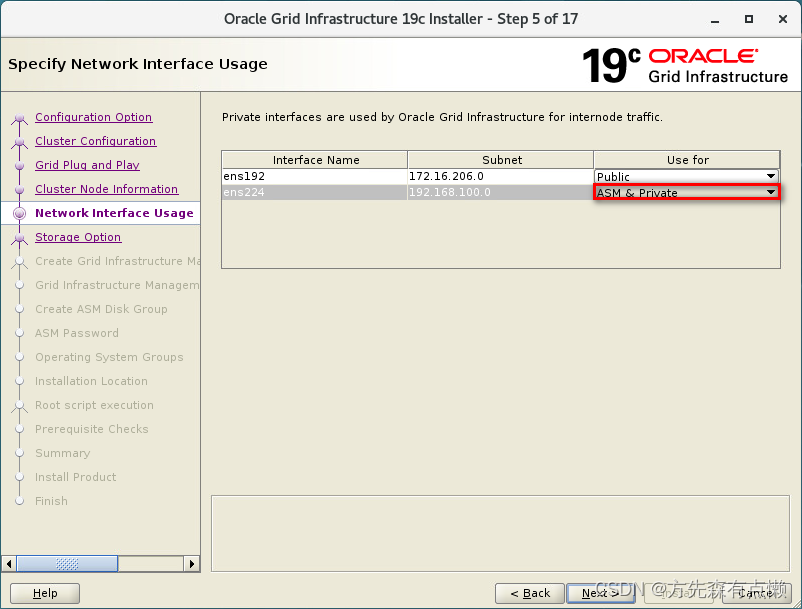
Task: Click the disabled Finish step
Action: point(51,502)
